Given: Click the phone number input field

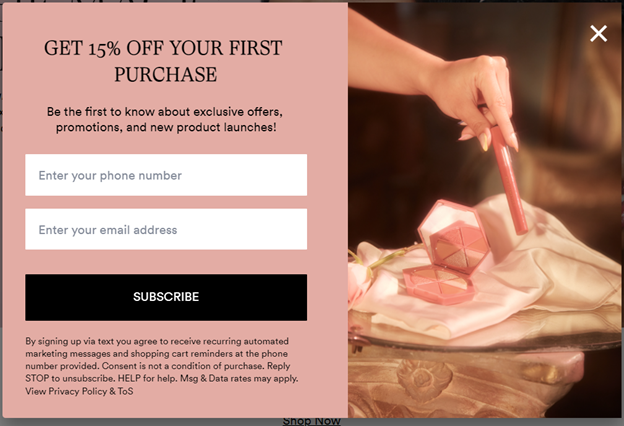Looking at the screenshot, I should click(x=166, y=175).
